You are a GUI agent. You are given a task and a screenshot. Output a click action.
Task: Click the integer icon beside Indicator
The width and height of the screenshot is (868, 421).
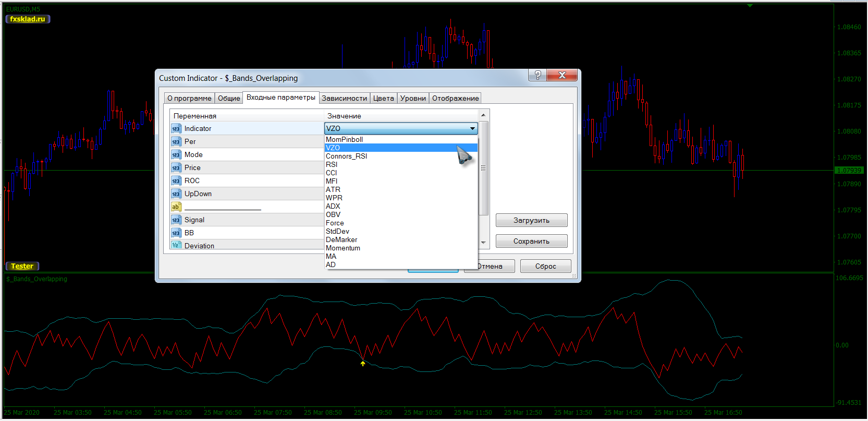point(176,128)
